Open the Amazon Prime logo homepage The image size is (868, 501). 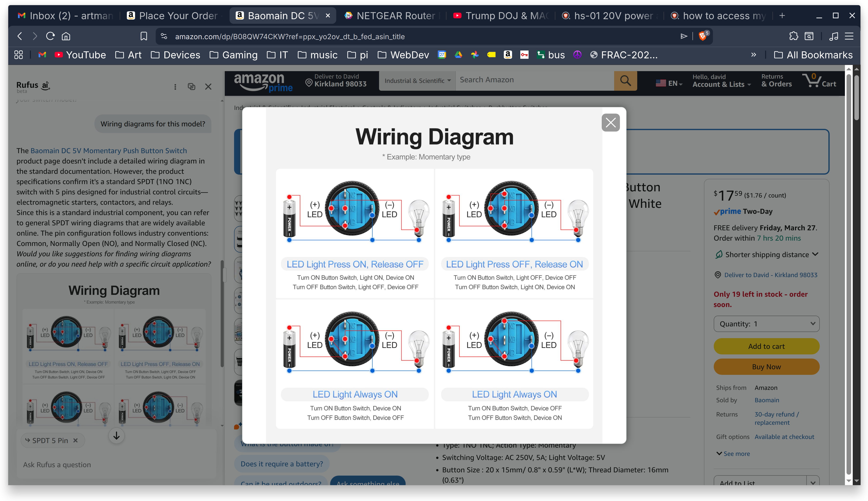(x=263, y=83)
